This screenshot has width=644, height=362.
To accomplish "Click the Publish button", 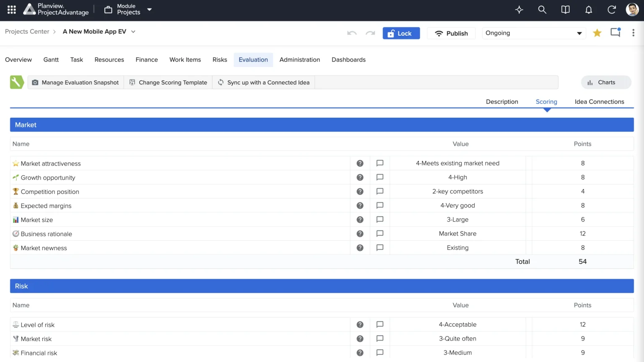I will point(451,33).
